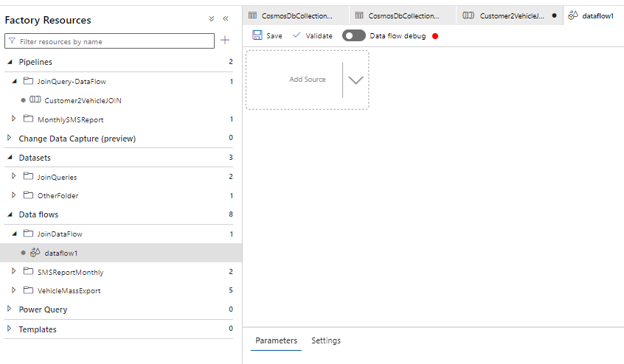Click the Customer2VehicleJOIN pipeline icon in tree
Screen dimensions: 624x364
point(35,100)
